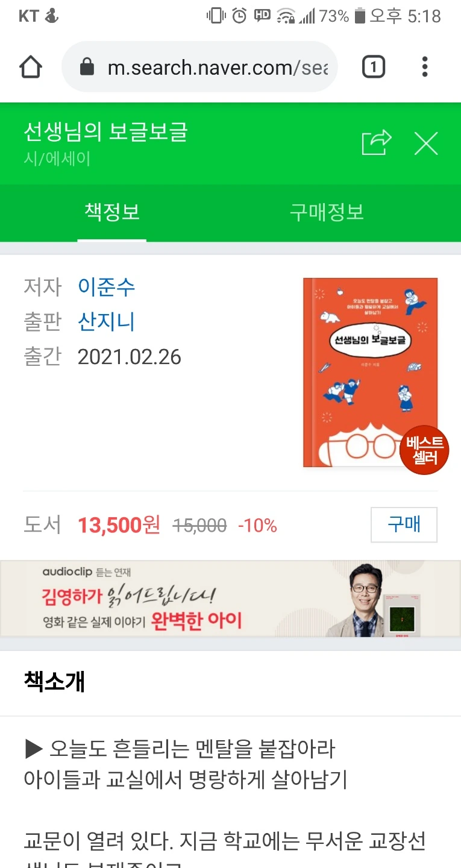Tap the alarm clock status icon

(239, 16)
